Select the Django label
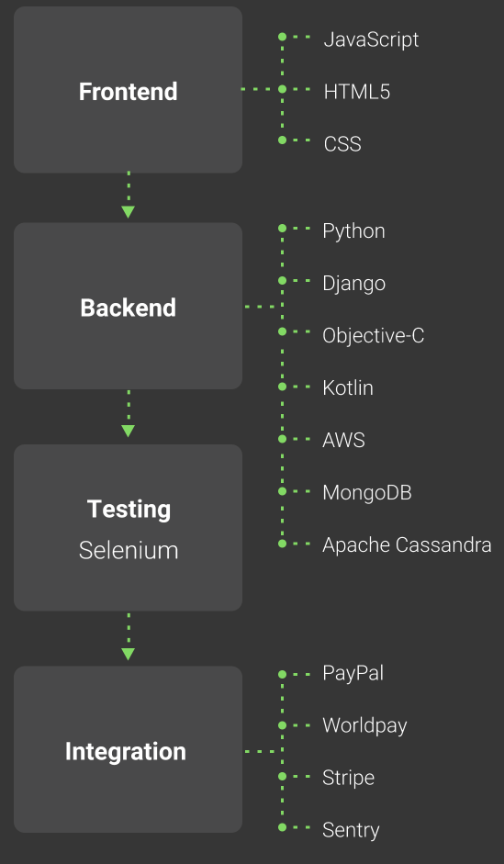 click(353, 284)
